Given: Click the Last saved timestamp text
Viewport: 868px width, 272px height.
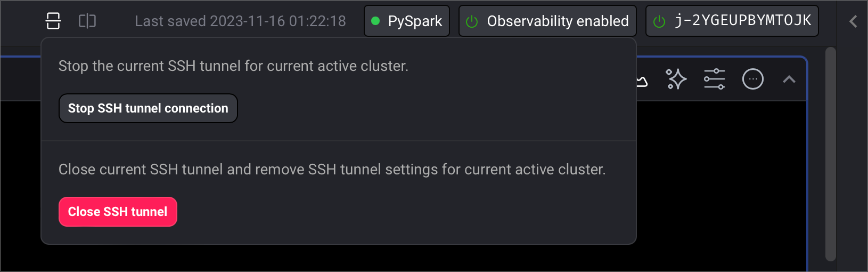Looking at the screenshot, I should (240, 21).
